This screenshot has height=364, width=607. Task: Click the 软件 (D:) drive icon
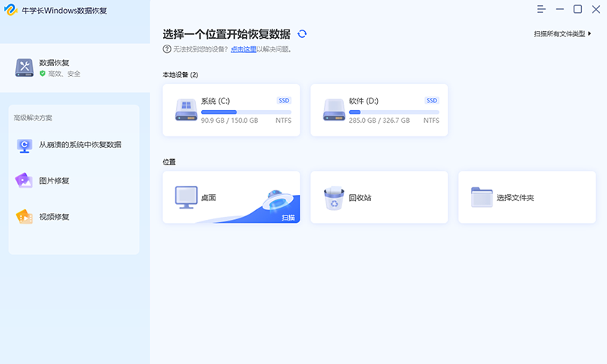(x=334, y=110)
